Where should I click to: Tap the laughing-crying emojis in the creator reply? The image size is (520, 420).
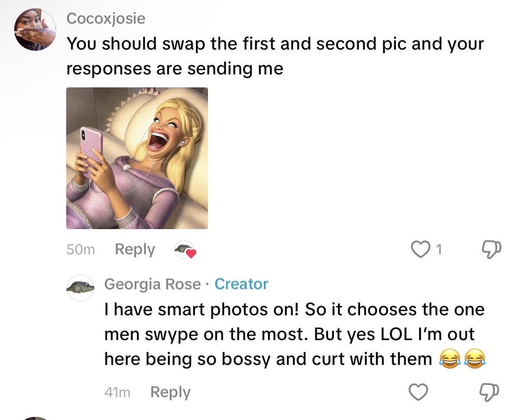(x=462, y=359)
